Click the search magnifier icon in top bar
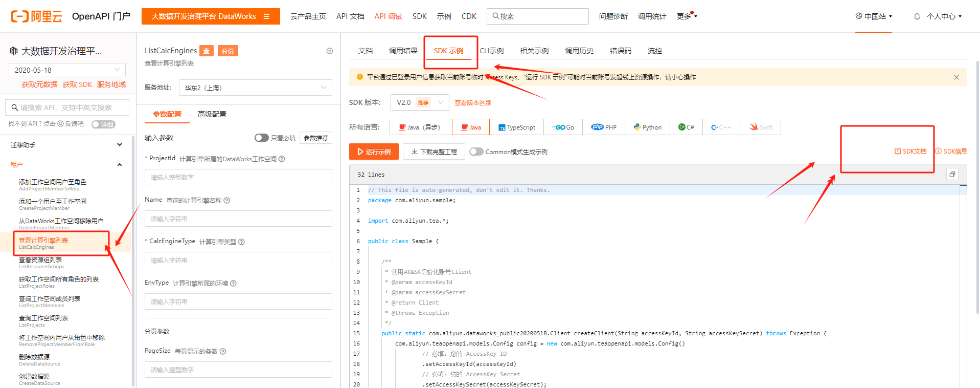The width and height of the screenshot is (980, 388). 495,16
